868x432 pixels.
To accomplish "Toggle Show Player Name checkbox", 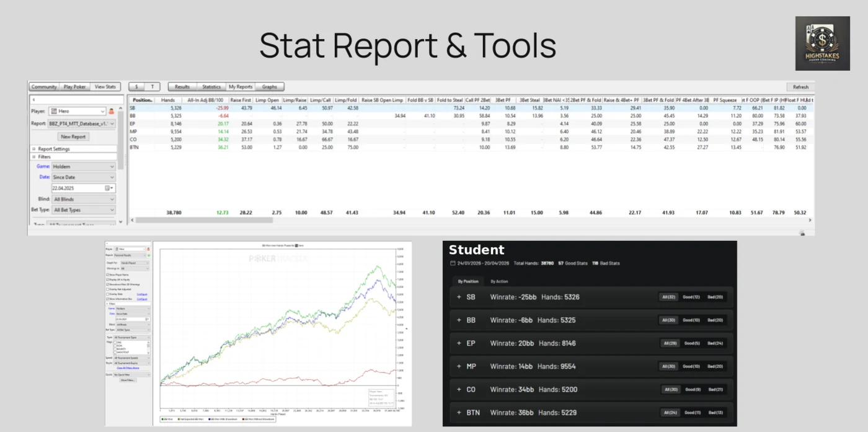I will [x=107, y=275].
